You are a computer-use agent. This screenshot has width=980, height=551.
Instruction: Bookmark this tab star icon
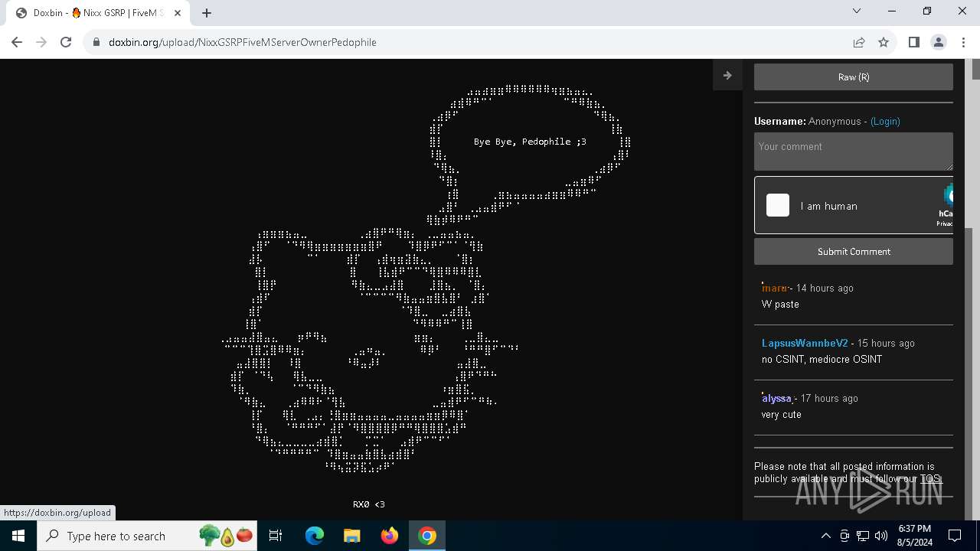(884, 42)
